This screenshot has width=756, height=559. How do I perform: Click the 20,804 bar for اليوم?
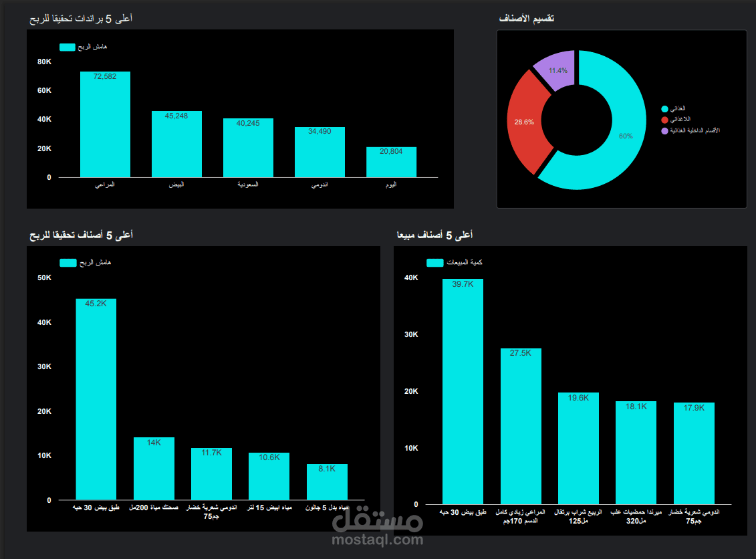pos(391,162)
